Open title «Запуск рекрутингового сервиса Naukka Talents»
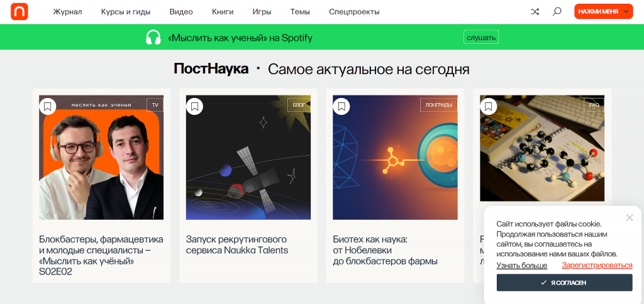The width and height of the screenshot is (644, 304). tap(237, 244)
